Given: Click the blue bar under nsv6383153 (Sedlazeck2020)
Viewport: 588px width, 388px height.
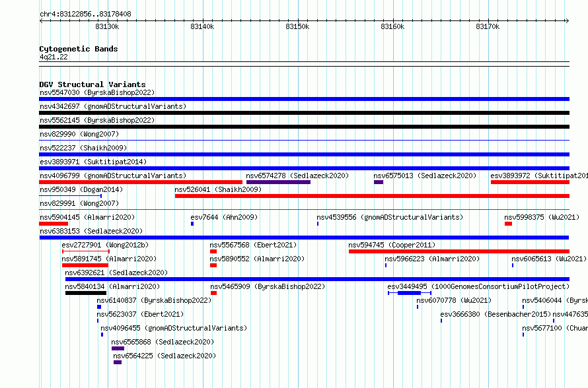Looking at the screenshot, I should tap(304, 238).
